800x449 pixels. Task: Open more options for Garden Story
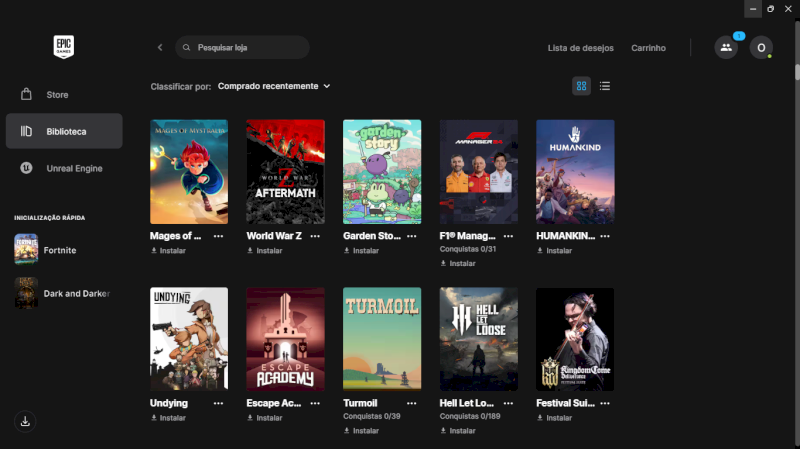click(x=412, y=236)
